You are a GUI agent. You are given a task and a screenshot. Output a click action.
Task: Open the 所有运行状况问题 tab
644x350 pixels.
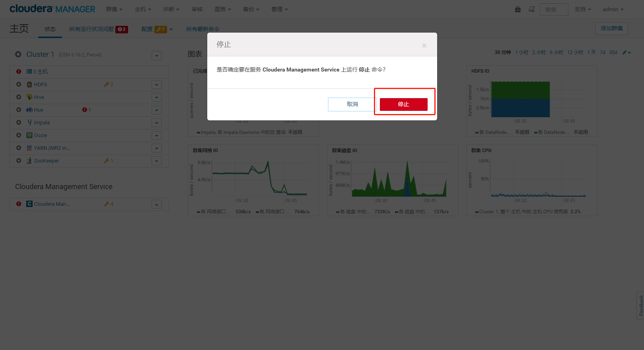click(98, 29)
